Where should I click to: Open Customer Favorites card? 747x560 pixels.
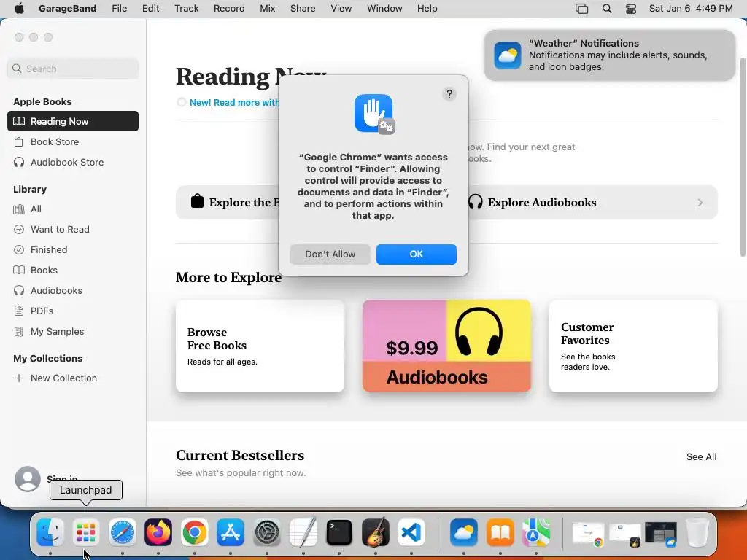click(x=633, y=346)
